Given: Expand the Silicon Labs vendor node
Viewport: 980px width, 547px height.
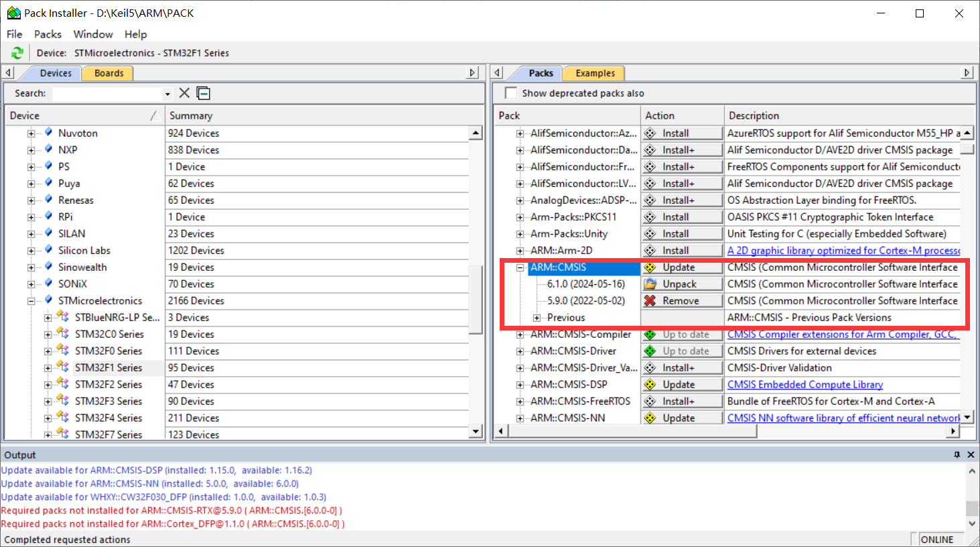Looking at the screenshot, I should click(31, 251).
